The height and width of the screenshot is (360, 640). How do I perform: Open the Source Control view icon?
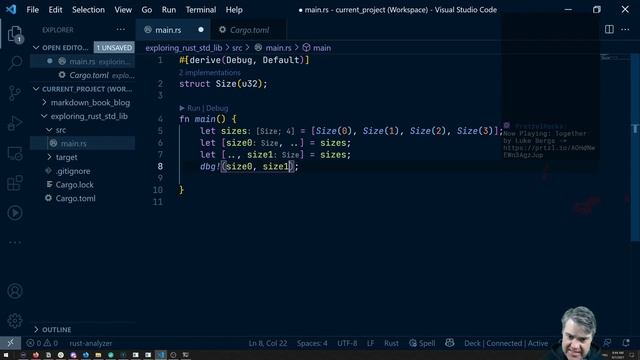coord(15,93)
